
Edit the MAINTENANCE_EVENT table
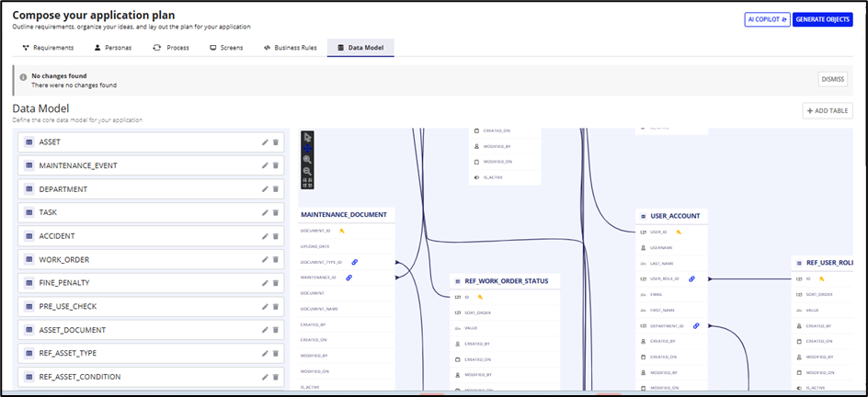(x=265, y=165)
